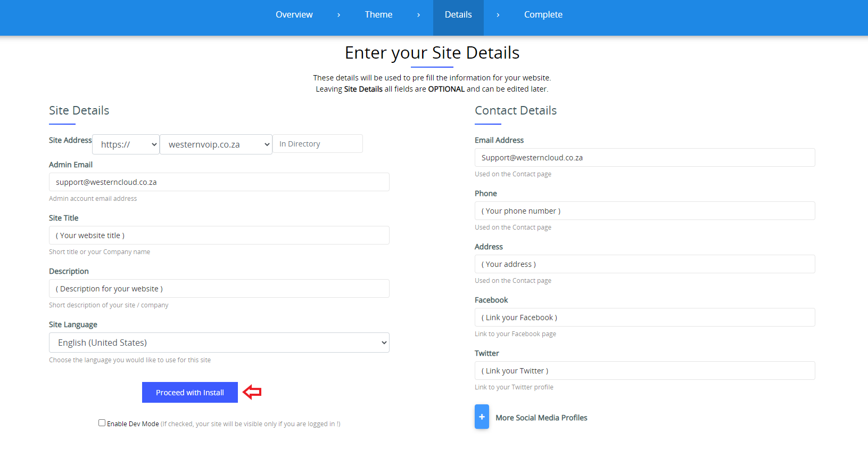Click the chevron between Details and Complete
This screenshot has width=868, height=472.
pos(498,15)
